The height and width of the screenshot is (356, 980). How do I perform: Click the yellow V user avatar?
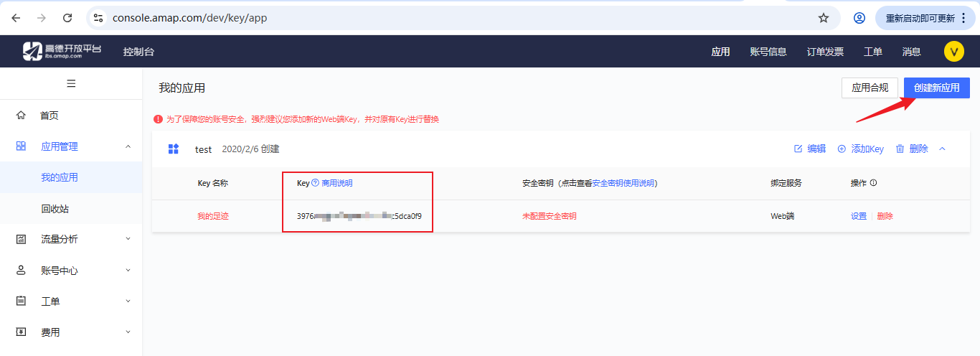pos(953,51)
